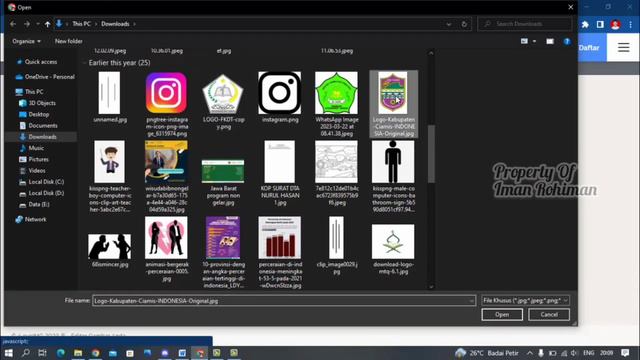Viewport: 640px width, 360px height.
Task: Create a New folder
Action: coord(69,41)
